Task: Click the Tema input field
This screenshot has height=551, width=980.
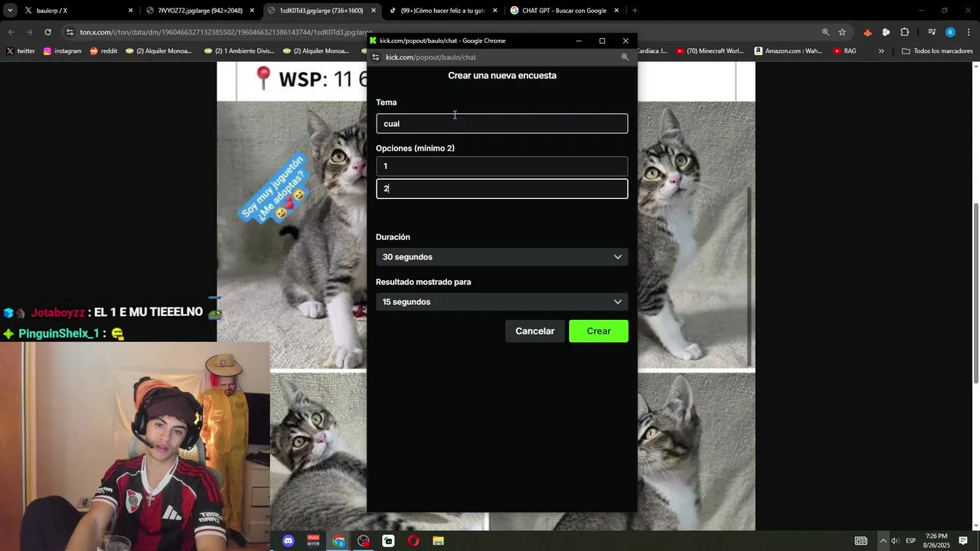Action: click(x=501, y=123)
